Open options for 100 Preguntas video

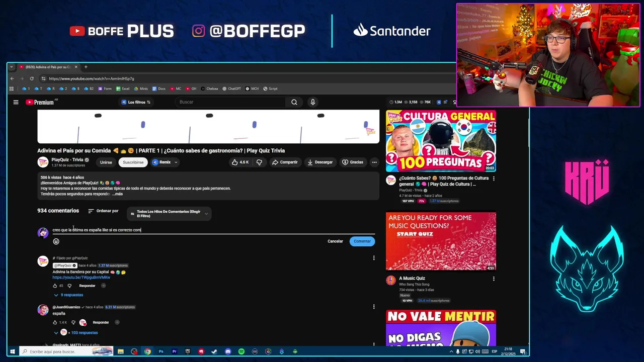[494, 178]
